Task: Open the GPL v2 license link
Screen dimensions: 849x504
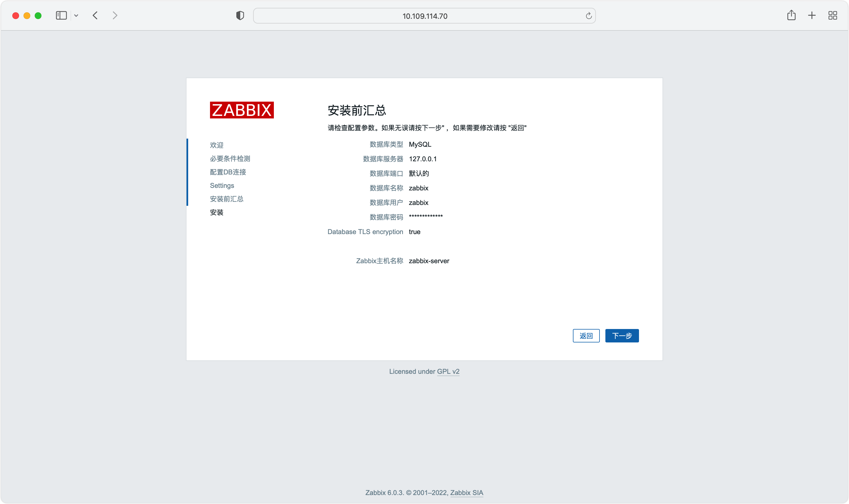Action: coord(448,372)
